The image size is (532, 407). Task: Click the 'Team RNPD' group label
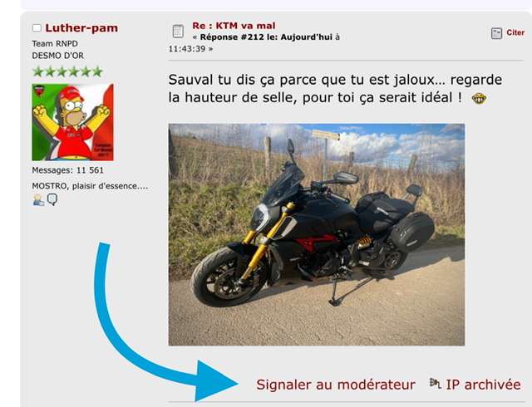pyautogui.click(x=55, y=44)
